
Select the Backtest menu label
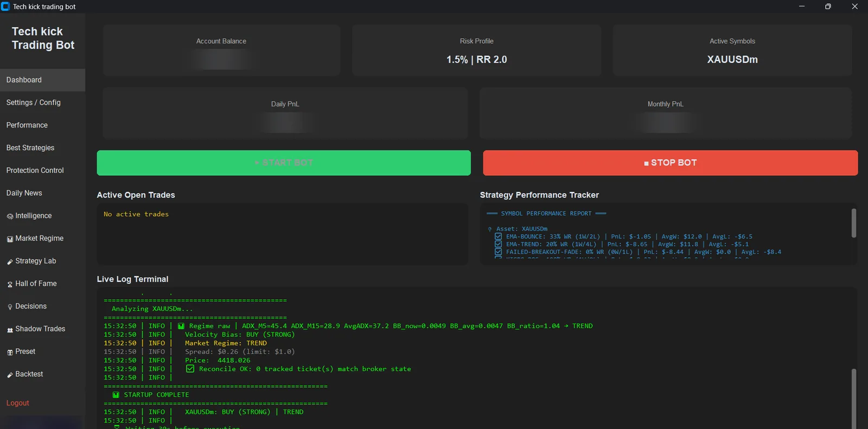point(29,374)
